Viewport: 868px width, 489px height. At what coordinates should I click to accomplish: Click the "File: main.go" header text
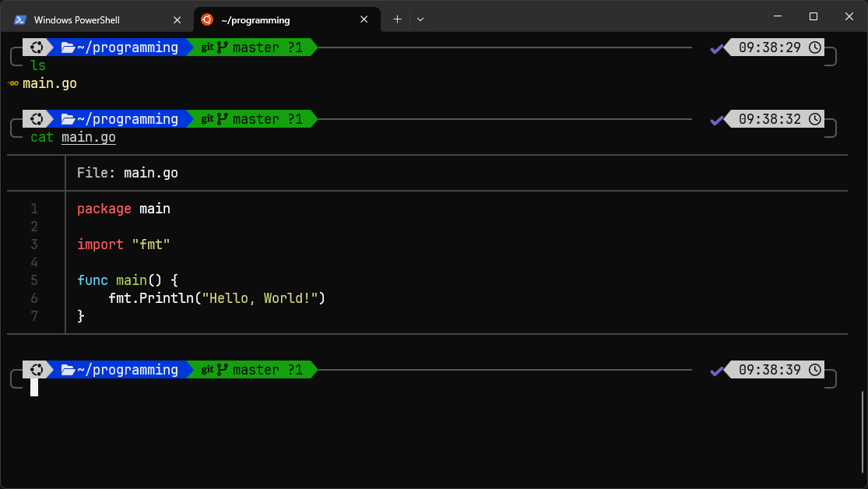127,173
